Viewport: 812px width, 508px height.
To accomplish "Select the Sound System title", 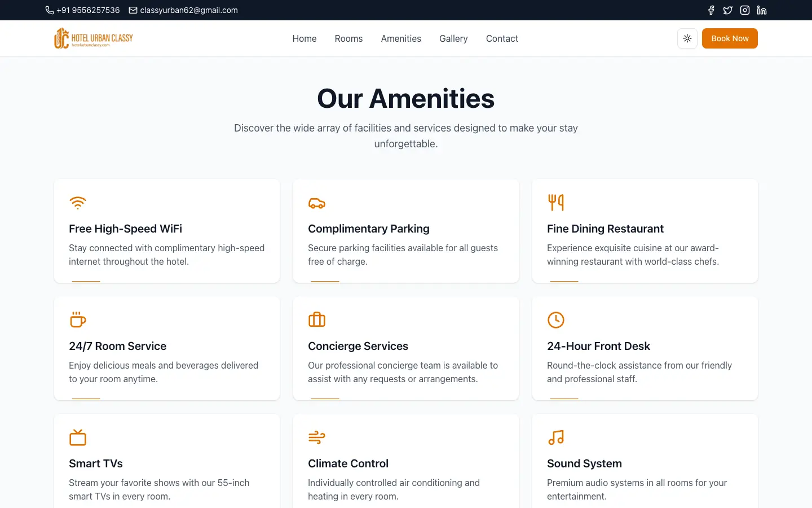I will tap(584, 463).
